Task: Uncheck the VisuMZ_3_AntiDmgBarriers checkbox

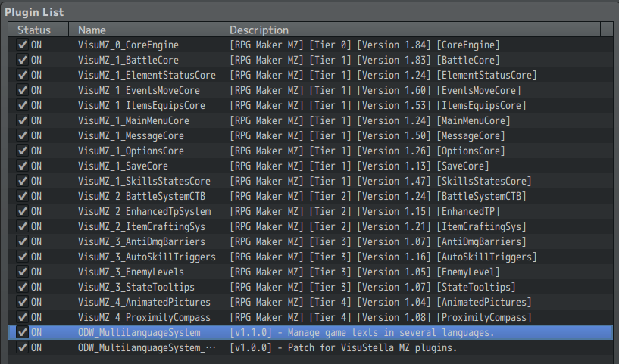Action: tap(23, 241)
